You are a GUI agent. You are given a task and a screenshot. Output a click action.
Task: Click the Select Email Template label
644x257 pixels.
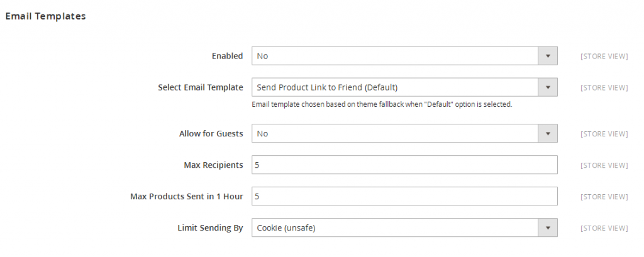(200, 87)
